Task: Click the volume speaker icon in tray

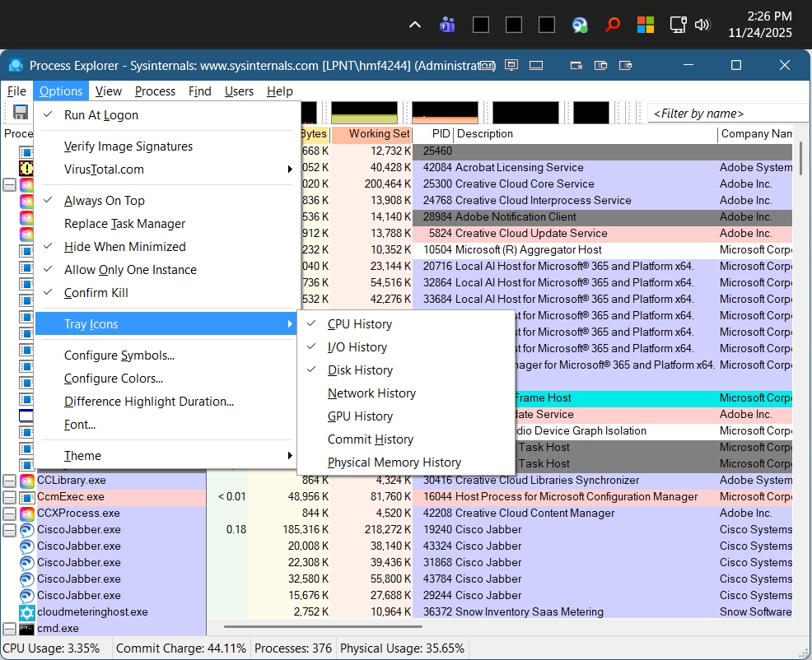Action: pyautogui.click(x=702, y=25)
